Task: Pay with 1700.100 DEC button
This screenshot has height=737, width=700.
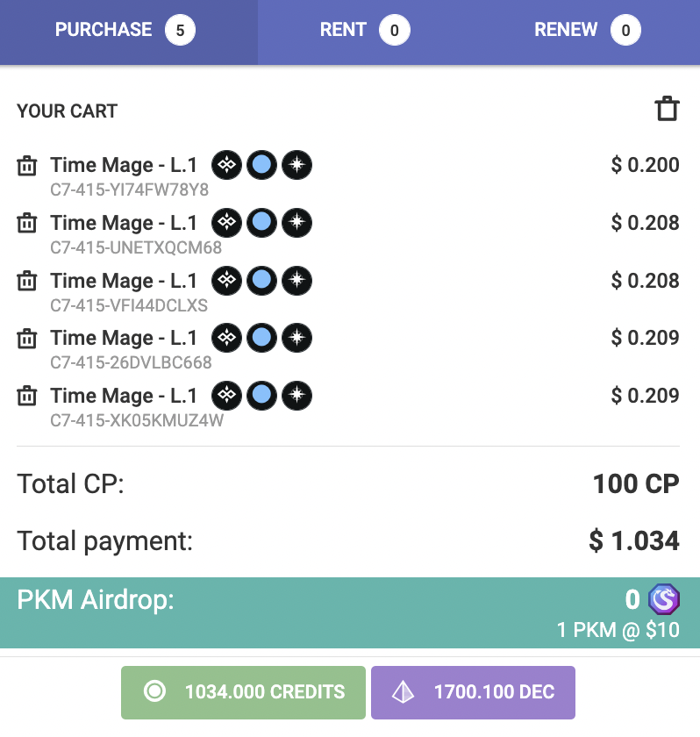Action: pos(473,692)
